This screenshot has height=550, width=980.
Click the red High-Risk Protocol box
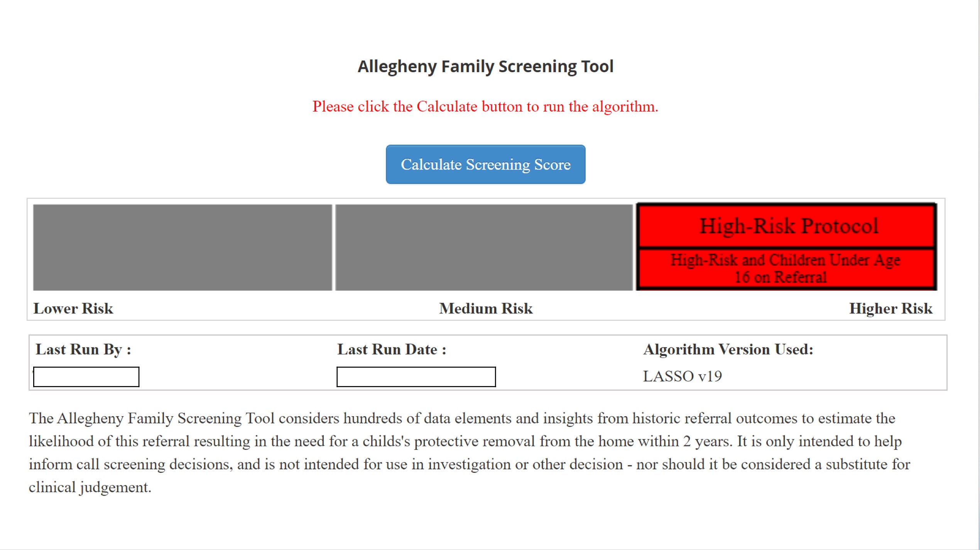[x=787, y=226]
